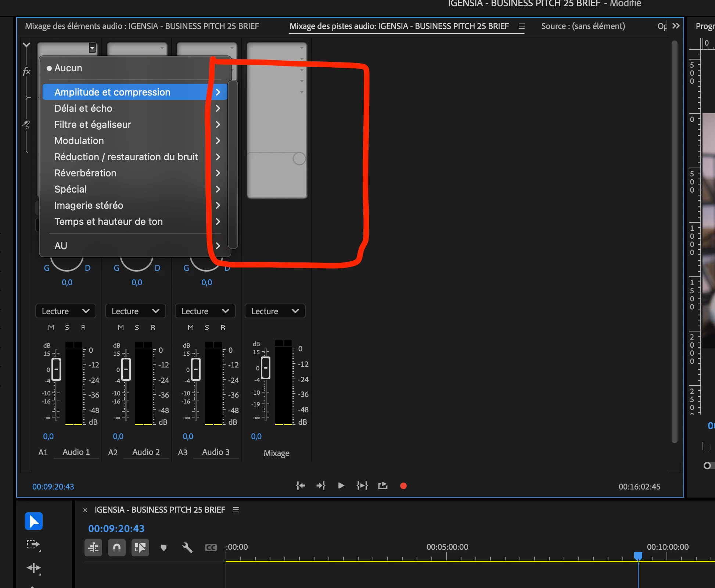Viewport: 715px width, 588px height.
Task: Expand overflow panel tabs double-chevron
Action: click(x=676, y=26)
